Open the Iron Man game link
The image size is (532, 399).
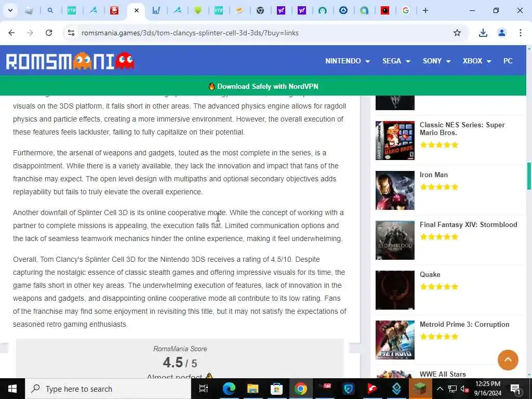click(x=434, y=175)
